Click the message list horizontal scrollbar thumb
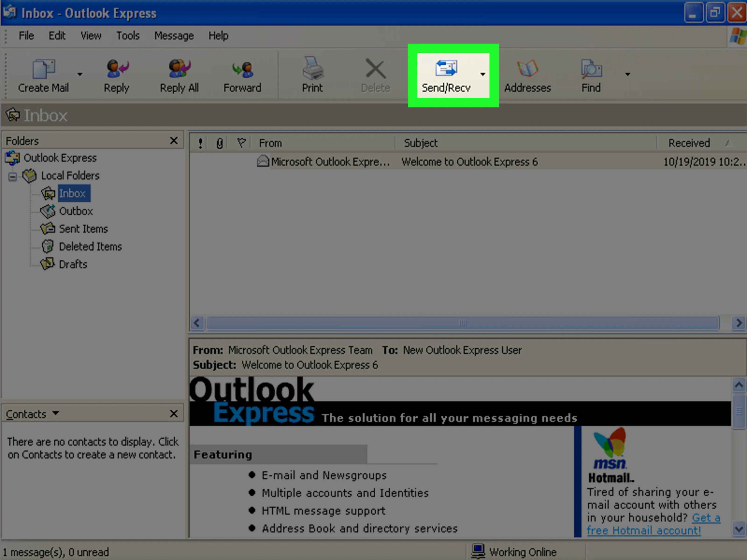This screenshot has height=560, width=747. click(463, 323)
